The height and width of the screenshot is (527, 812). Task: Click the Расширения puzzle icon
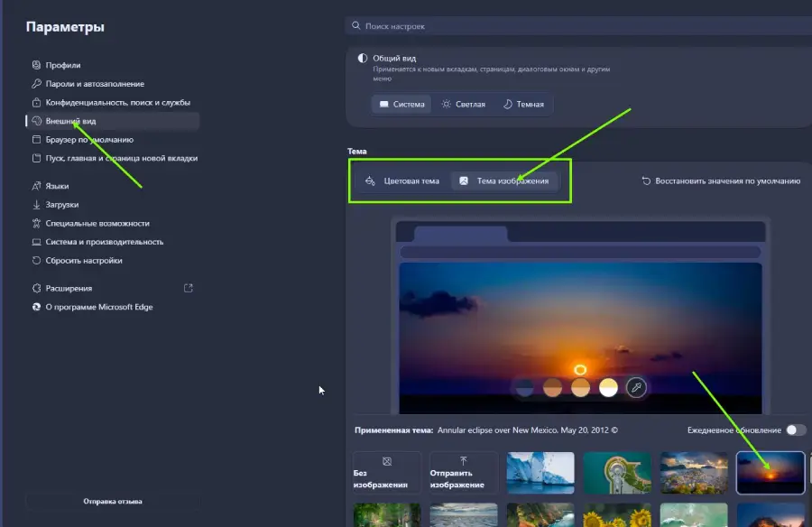tap(36, 288)
